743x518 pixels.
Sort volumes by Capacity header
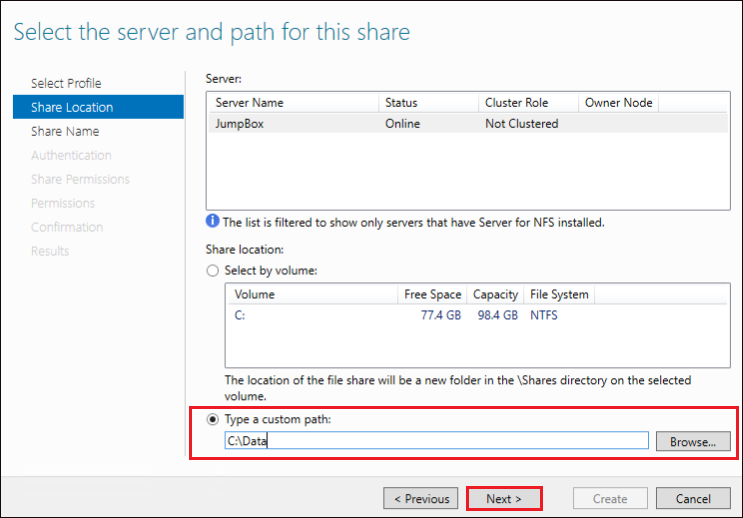click(x=495, y=294)
